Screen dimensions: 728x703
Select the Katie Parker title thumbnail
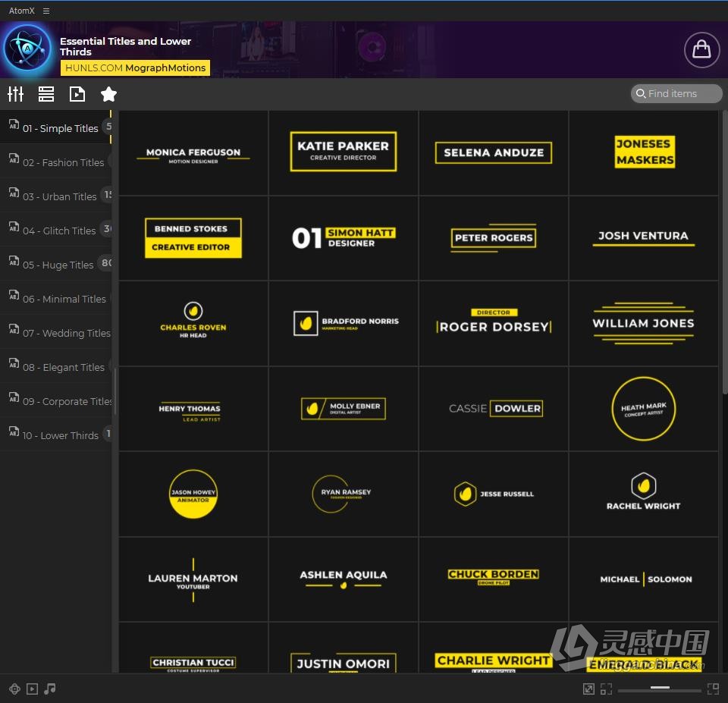pos(343,152)
